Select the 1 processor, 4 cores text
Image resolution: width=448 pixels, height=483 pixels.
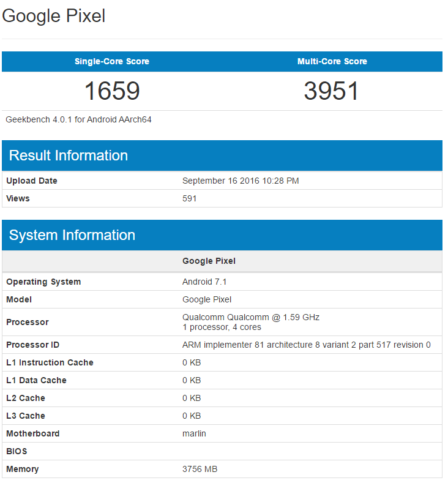[x=222, y=327]
